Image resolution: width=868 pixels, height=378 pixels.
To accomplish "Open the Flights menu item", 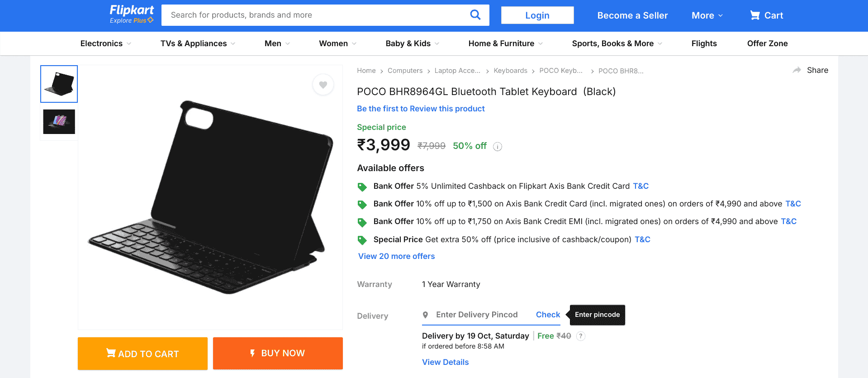I will tap(704, 43).
